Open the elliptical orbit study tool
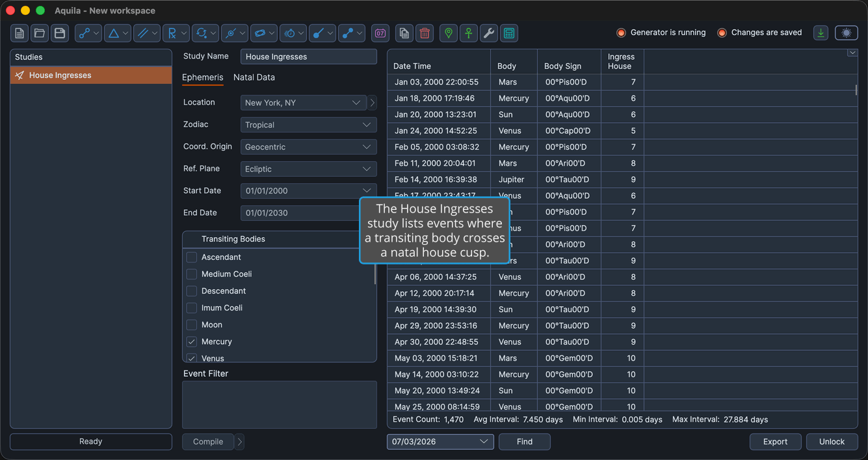The width and height of the screenshot is (868, 460). tap(264, 33)
